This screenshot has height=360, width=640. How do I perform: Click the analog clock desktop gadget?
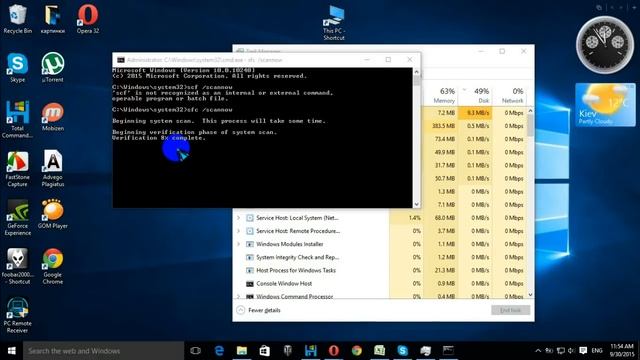[x=605, y=45]
